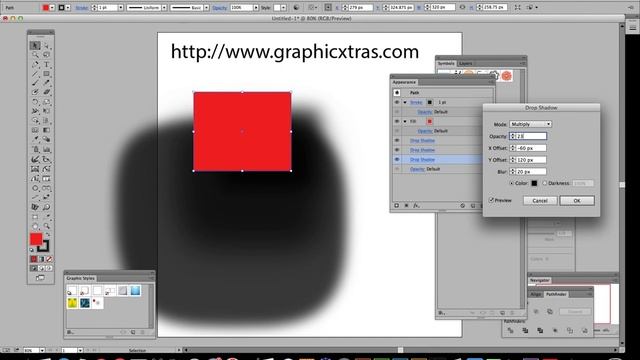Click the Navigator panel tab

pyautogui.click(x=540, y=280)
